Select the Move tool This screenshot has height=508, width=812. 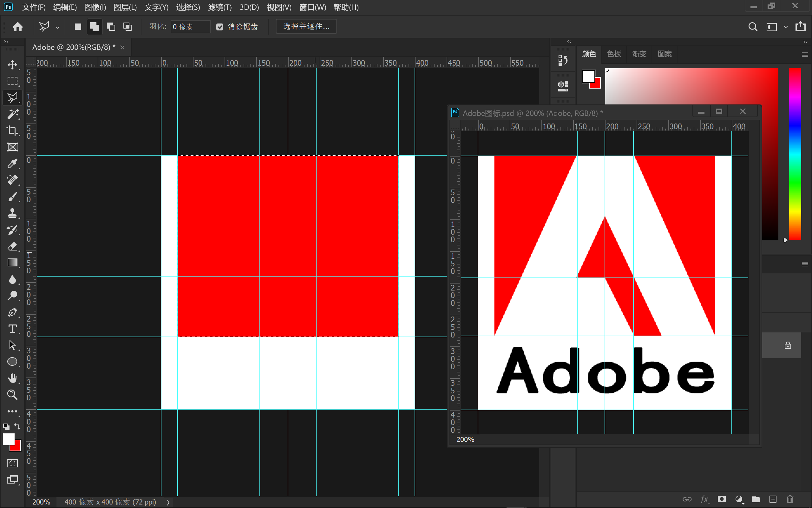[12, 64]
